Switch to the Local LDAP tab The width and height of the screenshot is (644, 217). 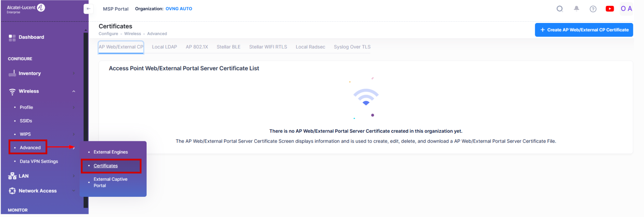[164, 47]
